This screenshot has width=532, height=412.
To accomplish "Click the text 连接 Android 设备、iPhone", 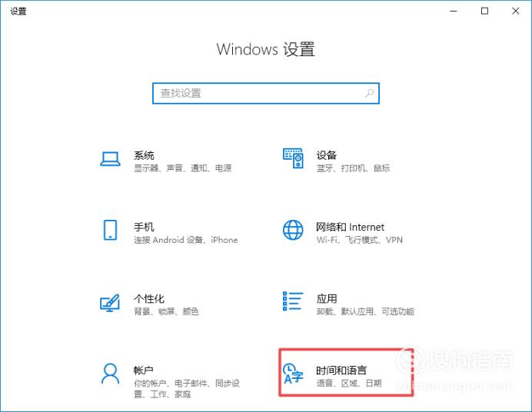I will click(185, 240).
